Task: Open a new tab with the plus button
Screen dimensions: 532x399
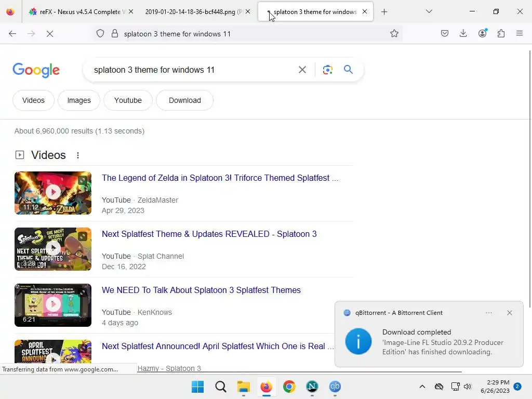Action: (384, 12)
